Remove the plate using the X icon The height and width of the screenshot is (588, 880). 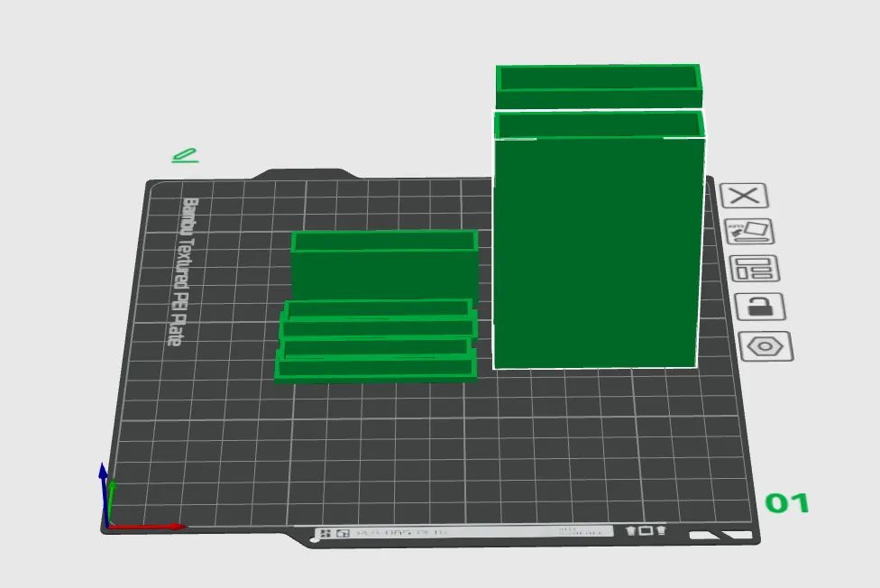(746, 196)
